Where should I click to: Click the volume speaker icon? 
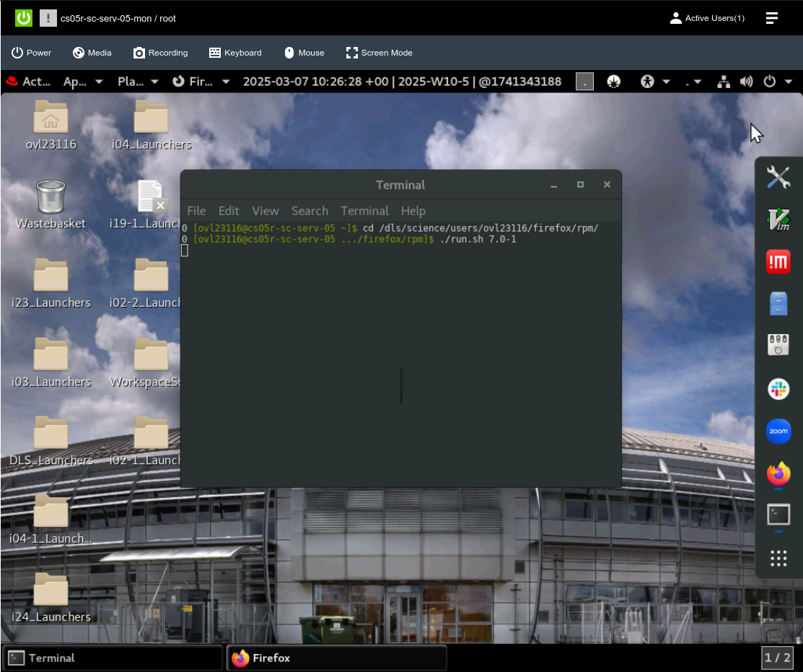click(746, 82)
